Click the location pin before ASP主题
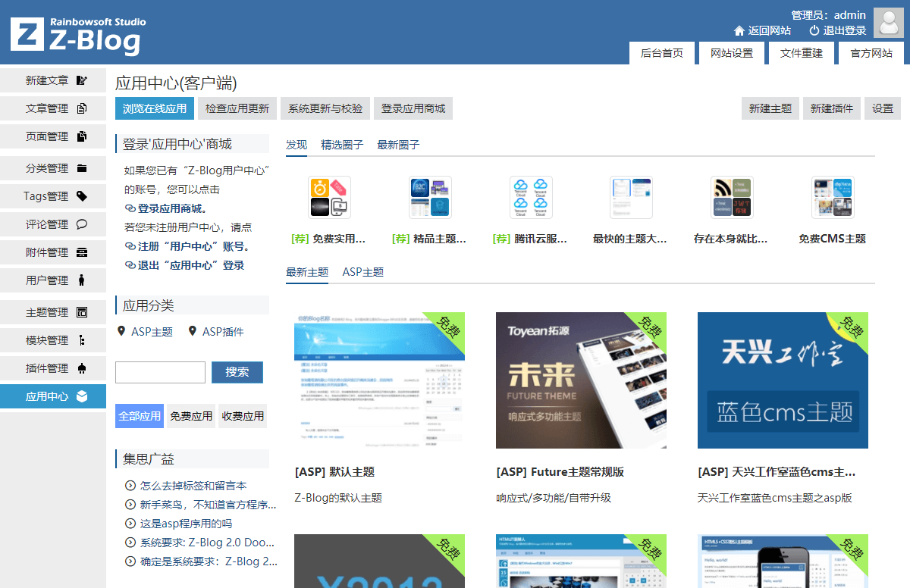Image resolution: width=910 pixels, height=588 pixels. click(121, 331)
